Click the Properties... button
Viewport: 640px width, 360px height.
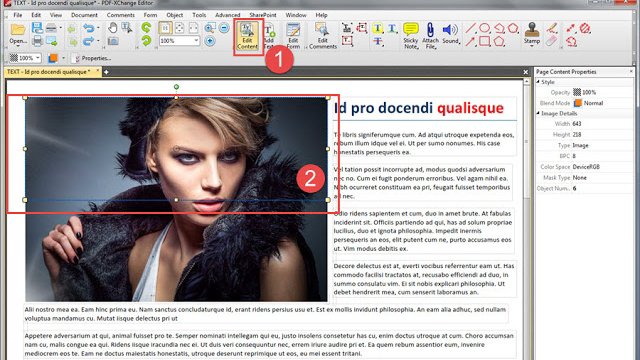pyautogui.click(x=91, y=58)
